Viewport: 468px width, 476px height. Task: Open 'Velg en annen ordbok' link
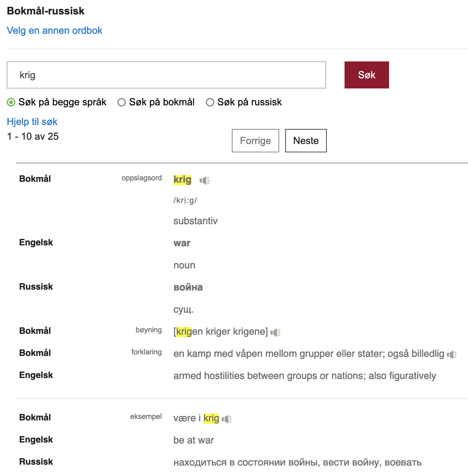click(x=55, y=30)
